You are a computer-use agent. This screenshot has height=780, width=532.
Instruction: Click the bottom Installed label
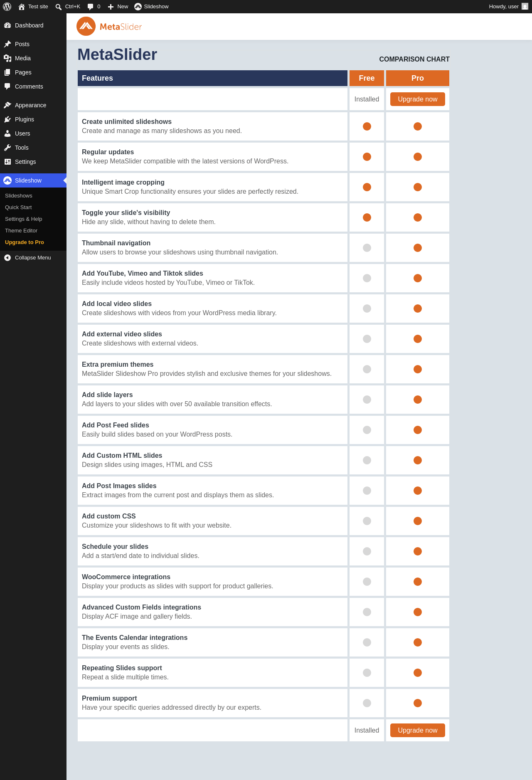367,731
